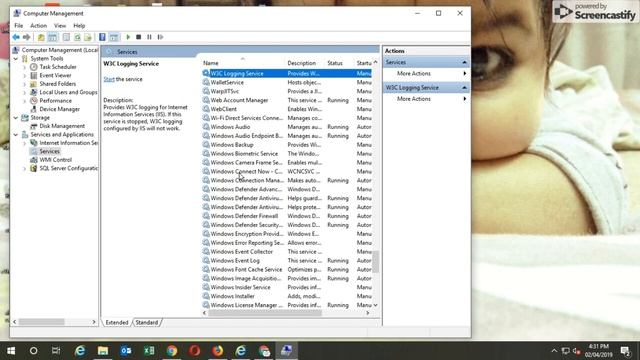Select the Windows Backup service row
This screenshot has height=360, width=640.
287,145
